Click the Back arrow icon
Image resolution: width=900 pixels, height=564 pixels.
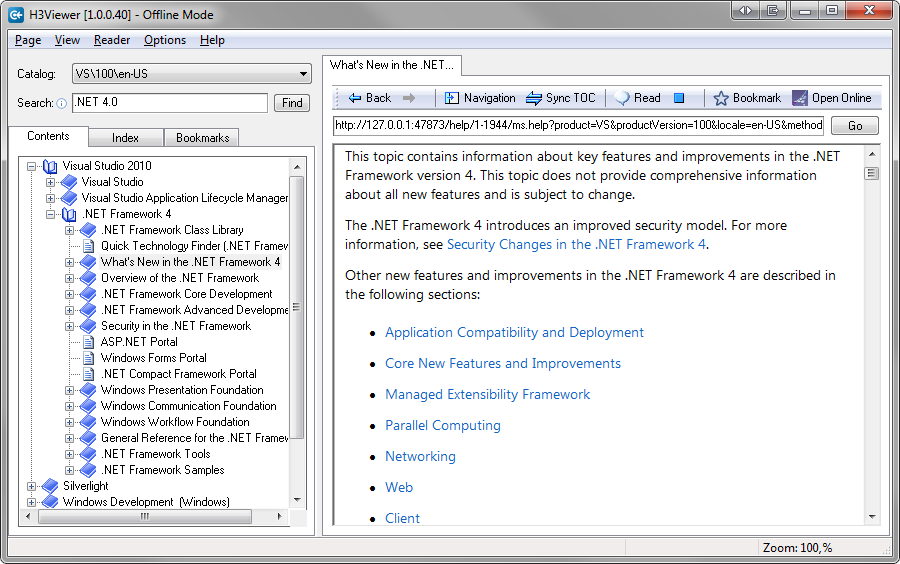(355, 98)
